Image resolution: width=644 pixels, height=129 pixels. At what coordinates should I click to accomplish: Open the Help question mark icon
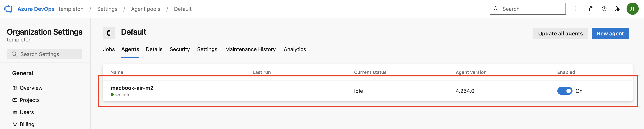604,9
